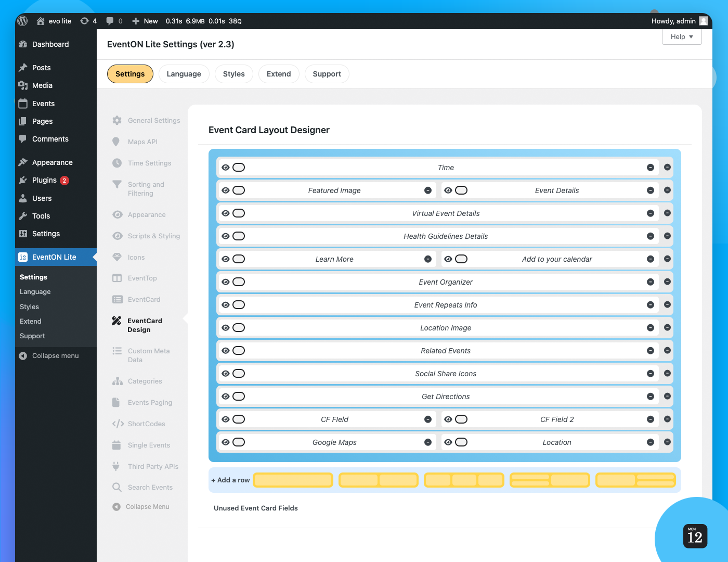
Task: Click the Third Party APIs plug icon
Action: (x=116, y=466)
